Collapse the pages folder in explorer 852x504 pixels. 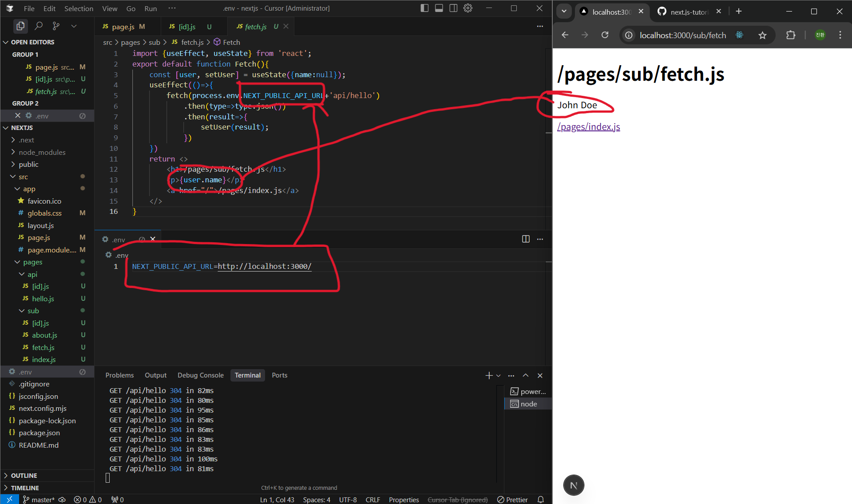pos(32,262)
